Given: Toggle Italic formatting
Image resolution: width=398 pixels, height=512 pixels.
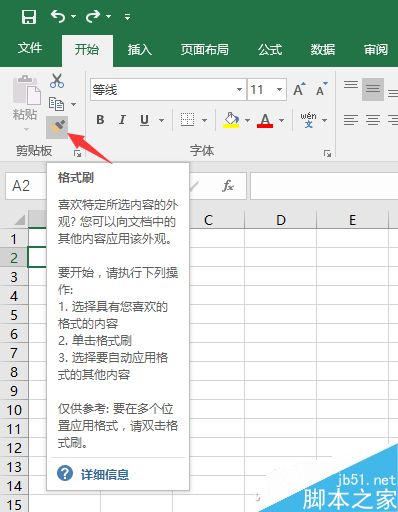Looking at the screenshot, I should [122, 119].
